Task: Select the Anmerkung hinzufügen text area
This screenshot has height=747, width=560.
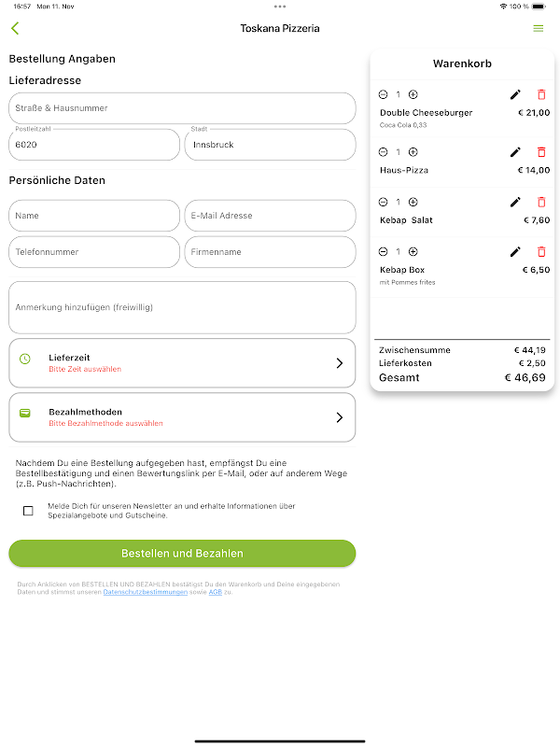Action: [x=182, y=307]
